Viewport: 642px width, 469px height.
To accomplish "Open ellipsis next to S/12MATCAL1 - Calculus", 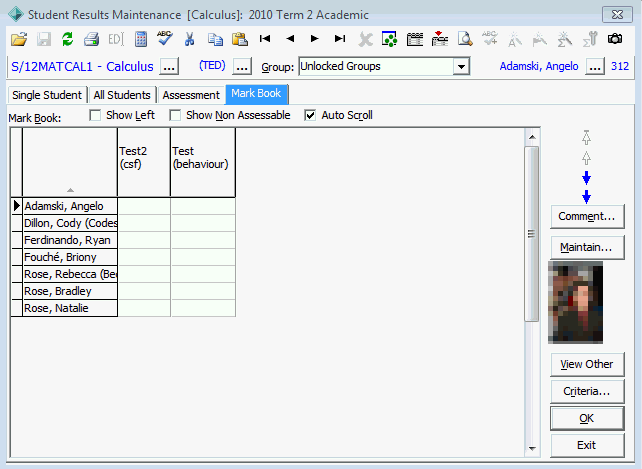I will 169,67.
